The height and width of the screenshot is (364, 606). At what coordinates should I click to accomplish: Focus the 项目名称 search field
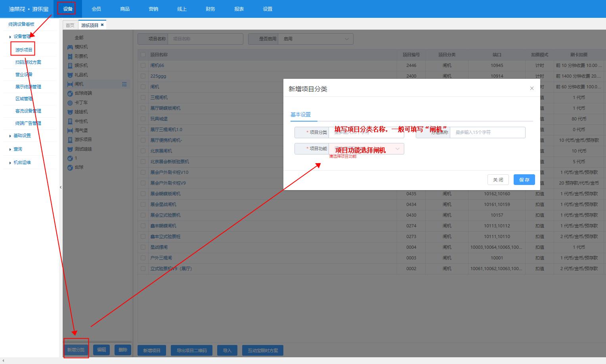[x=205, y=39]
